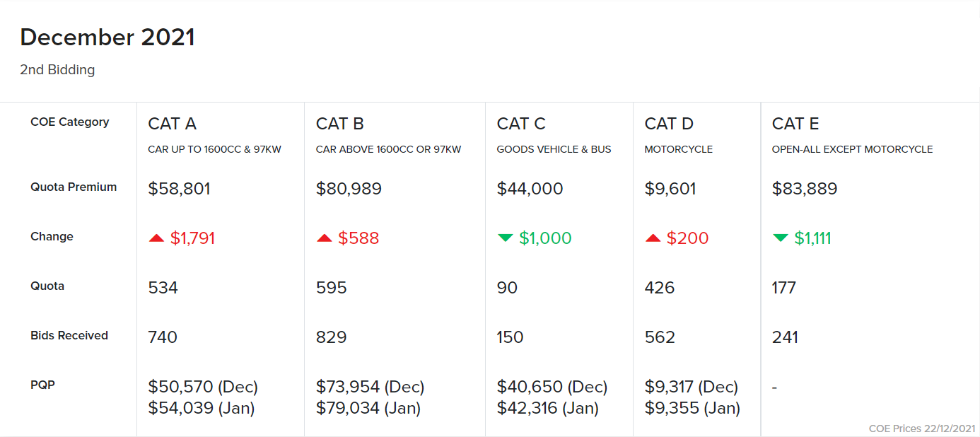Click the red up arrow beside $200
This screenshot has height=437, width=980.
(x=653, y=238)
